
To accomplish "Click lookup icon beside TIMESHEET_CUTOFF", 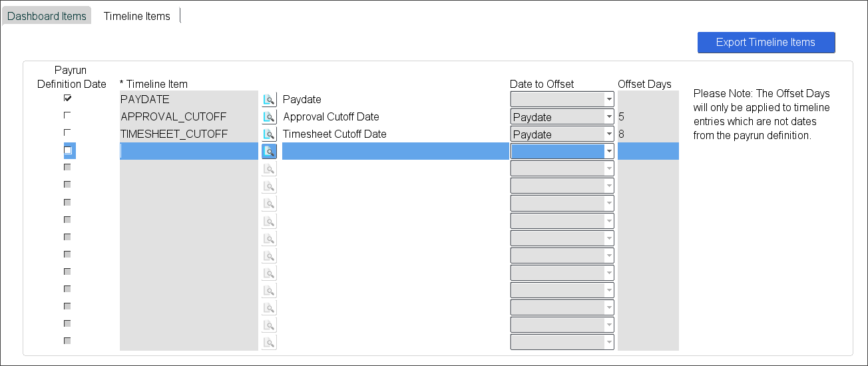I will (269, 134).
